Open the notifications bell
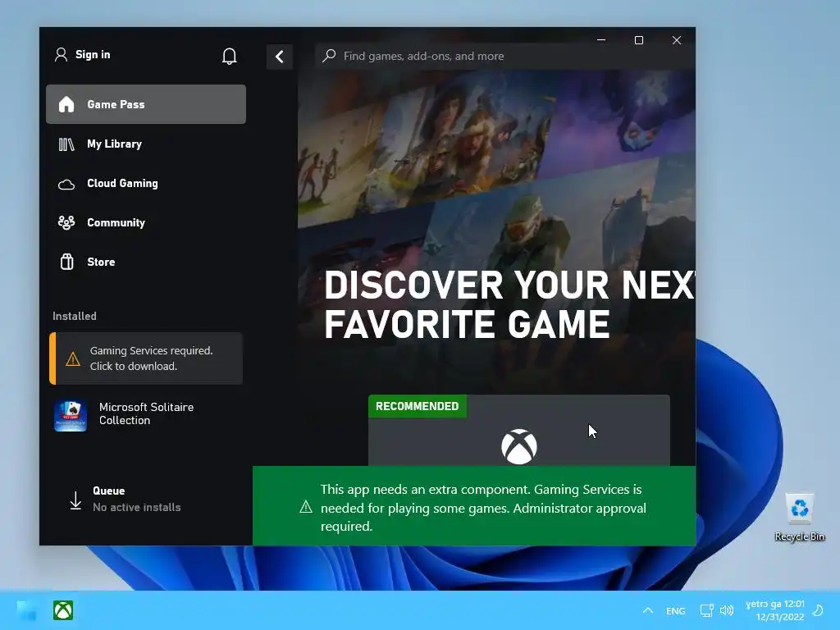The height and width of the screenshot is (630, 840). coord(230,57)
